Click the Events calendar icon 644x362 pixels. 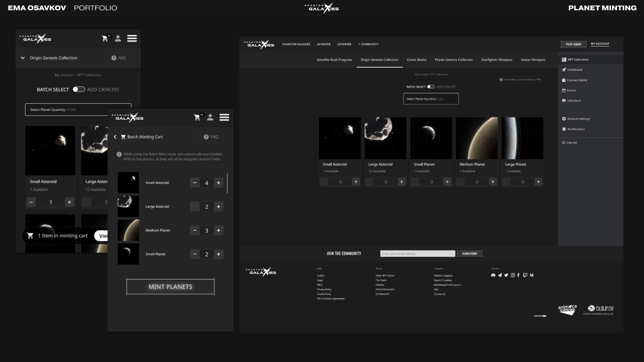pos(564,90)
